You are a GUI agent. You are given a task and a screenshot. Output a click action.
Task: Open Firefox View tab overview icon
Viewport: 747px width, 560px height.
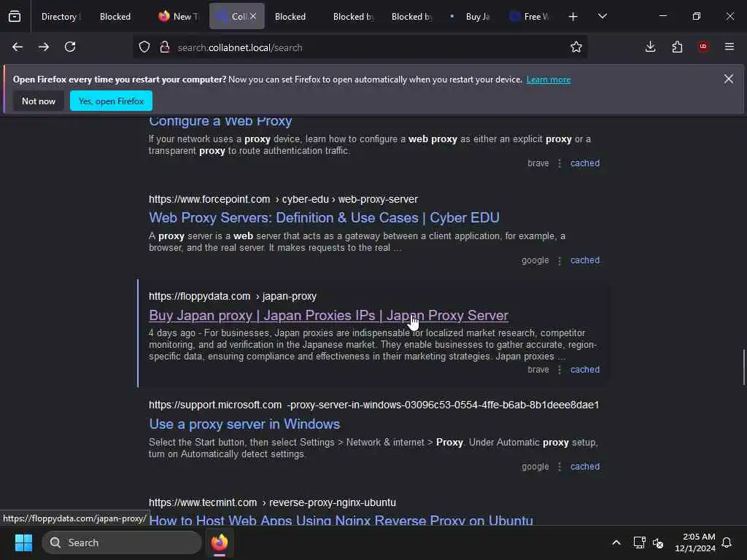15,17
